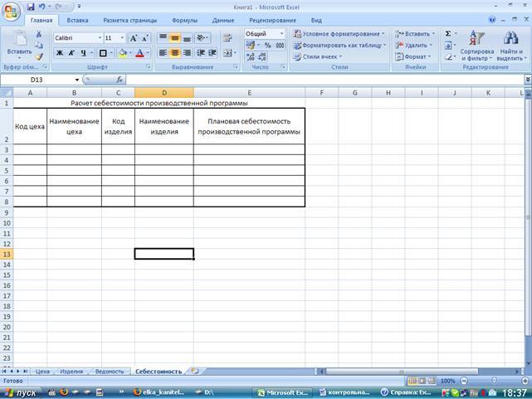
Task: Click the Office button
Action: [11, 9]
